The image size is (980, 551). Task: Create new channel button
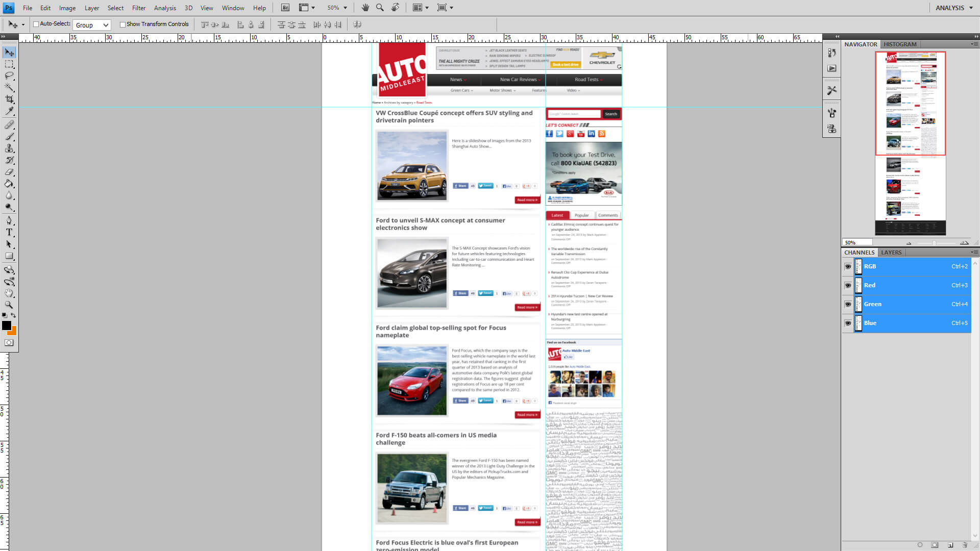(x=950, y=545)
